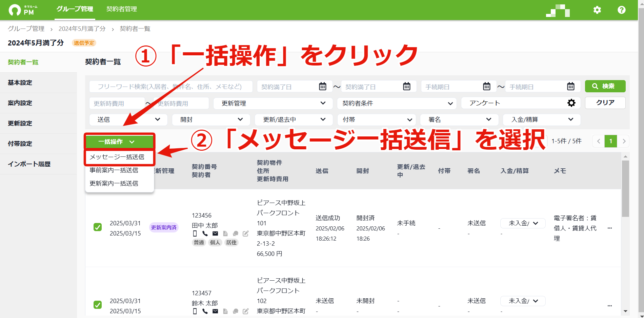Expand the 契約者条件 dropdown

397,103
